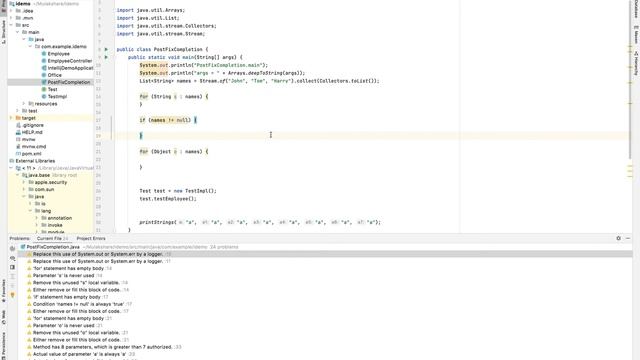640x360 pixels.
Task: Select "'for' statement has empty body" at line 14
Action: 68,268
